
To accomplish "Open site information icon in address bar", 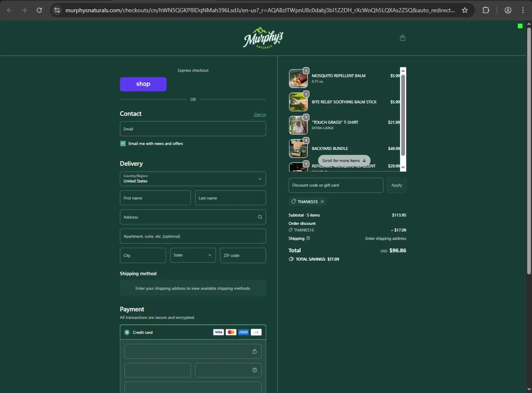I will [x=57, y=10].
